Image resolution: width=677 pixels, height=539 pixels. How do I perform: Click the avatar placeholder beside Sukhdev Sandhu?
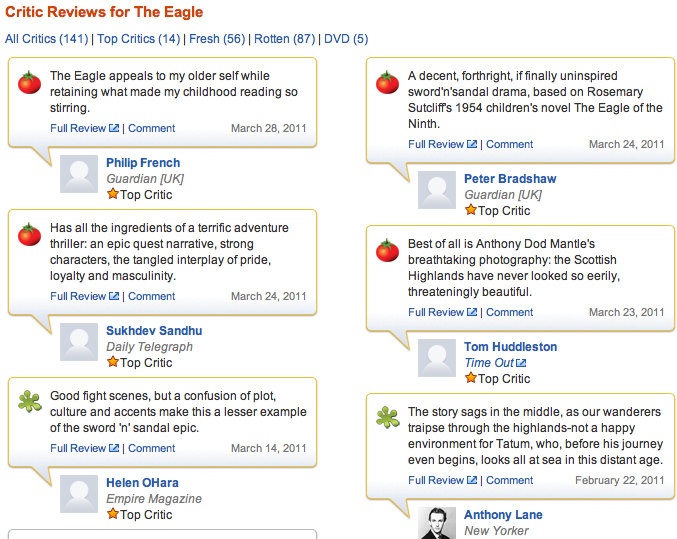pyautogui.click(x=79, y=342)
